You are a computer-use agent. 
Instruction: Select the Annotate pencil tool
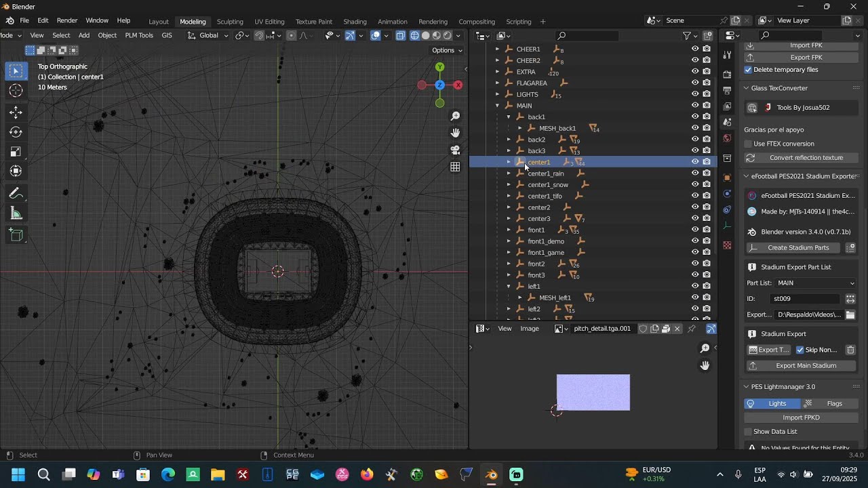point(16,194)
